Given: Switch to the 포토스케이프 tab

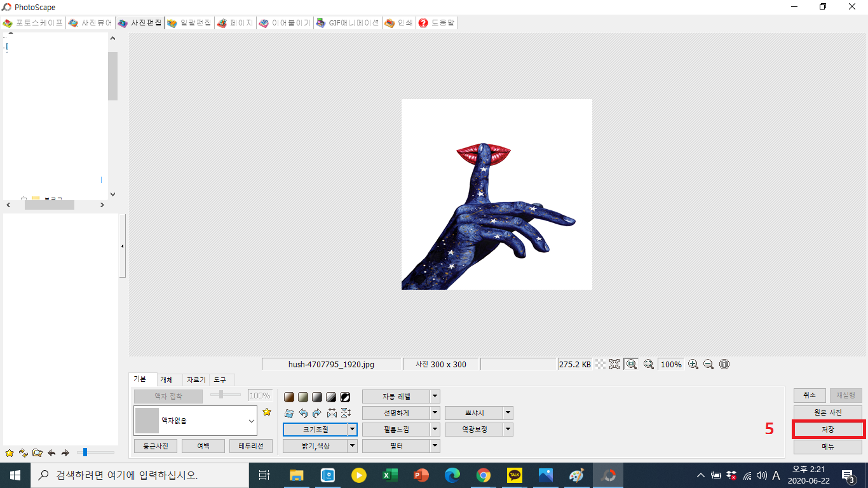Looking at the screenshot, I should pyautogui.click(x=33, y=23).
